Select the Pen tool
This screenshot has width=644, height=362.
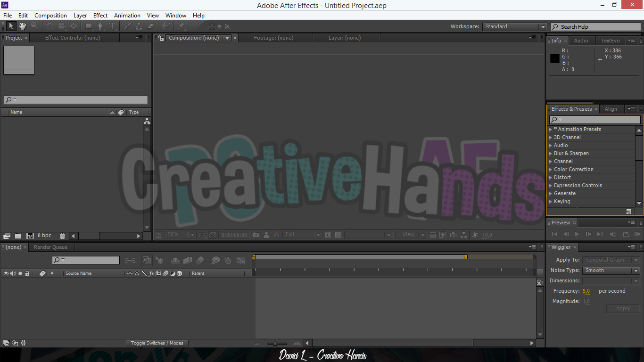(x=100, y=26)
